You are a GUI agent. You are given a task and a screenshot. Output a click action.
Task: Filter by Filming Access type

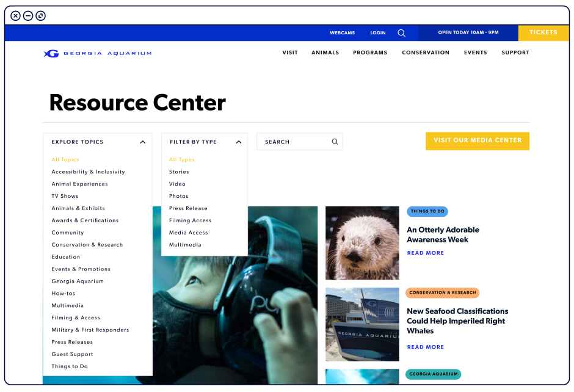191,220
